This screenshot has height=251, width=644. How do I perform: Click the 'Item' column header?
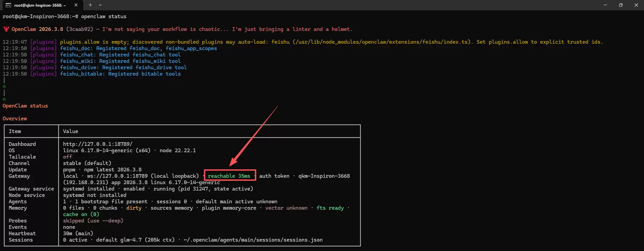[x=15, y=131]
